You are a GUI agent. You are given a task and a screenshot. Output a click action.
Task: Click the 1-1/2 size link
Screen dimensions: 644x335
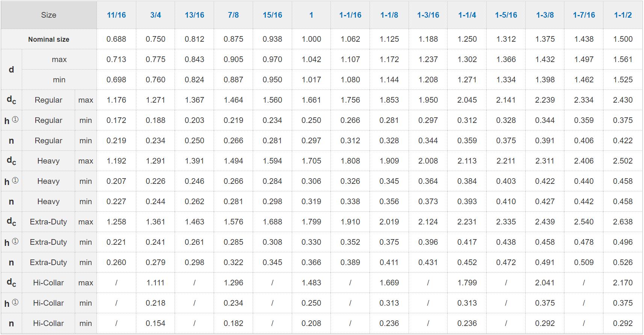coord(623,15)
